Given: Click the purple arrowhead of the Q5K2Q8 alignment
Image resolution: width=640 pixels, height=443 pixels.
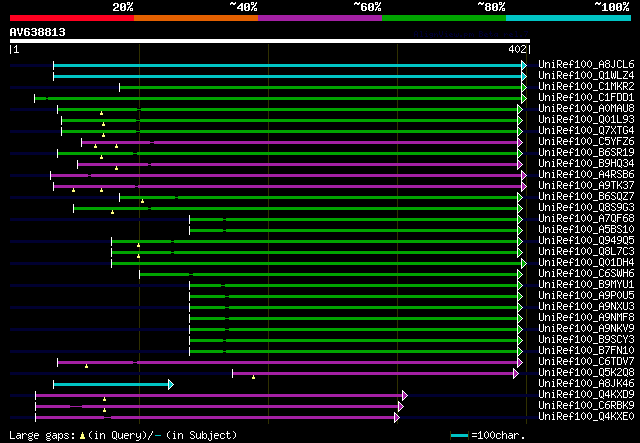Looking at the screenshot, I should 516,374.
